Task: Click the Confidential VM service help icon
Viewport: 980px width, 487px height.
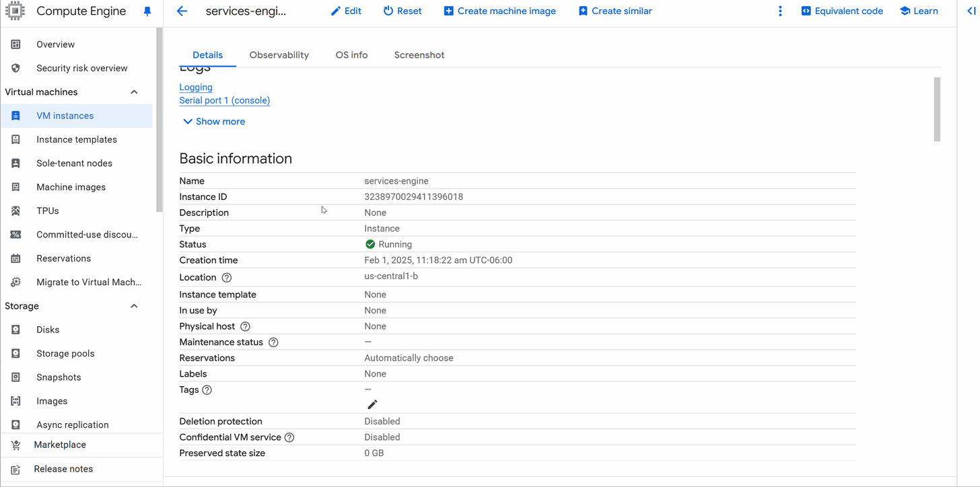Action: point(289,437)
